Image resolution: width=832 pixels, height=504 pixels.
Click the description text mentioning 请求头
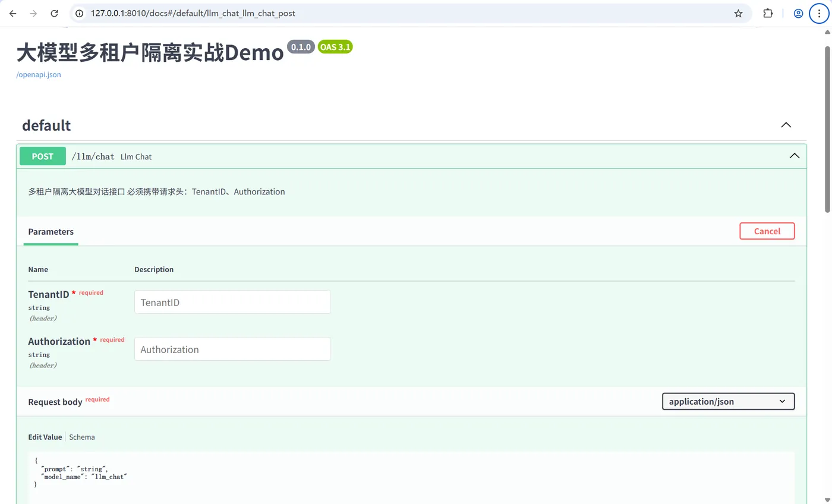[157, 192]
